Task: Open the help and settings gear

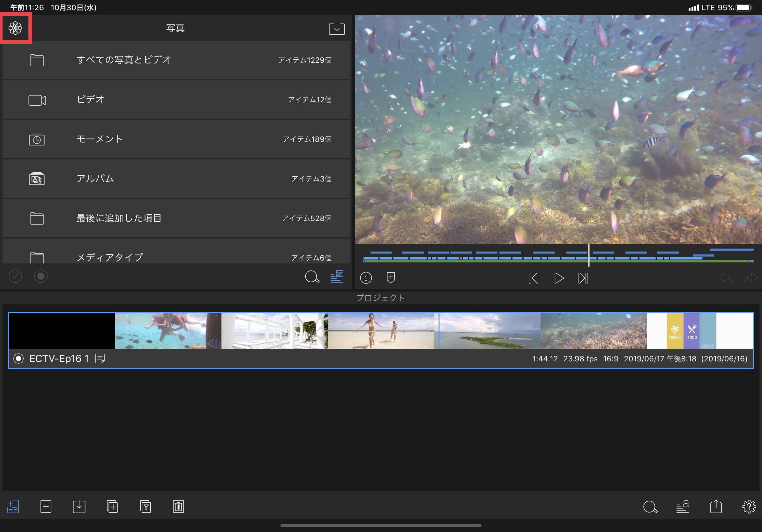Action: click(749, 506)
